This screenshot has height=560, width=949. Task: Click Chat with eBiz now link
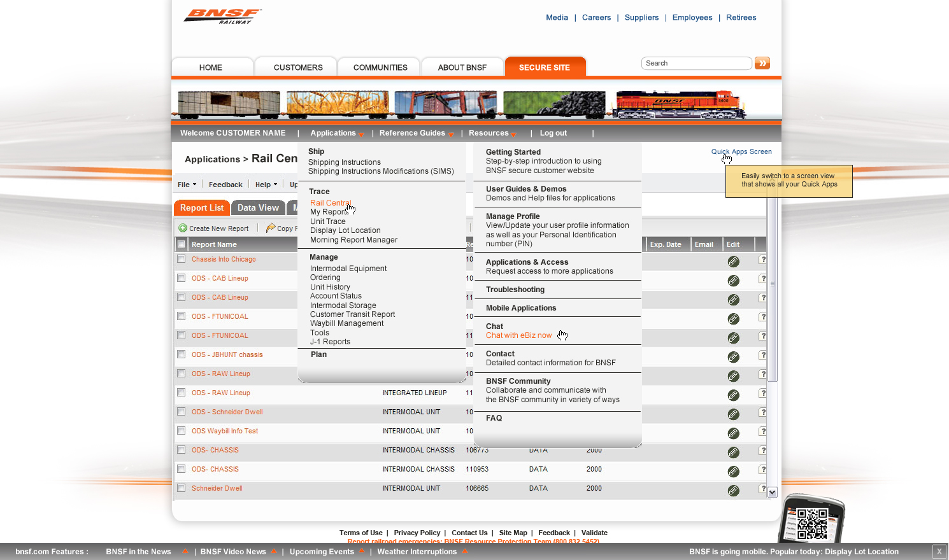[519, 335]
